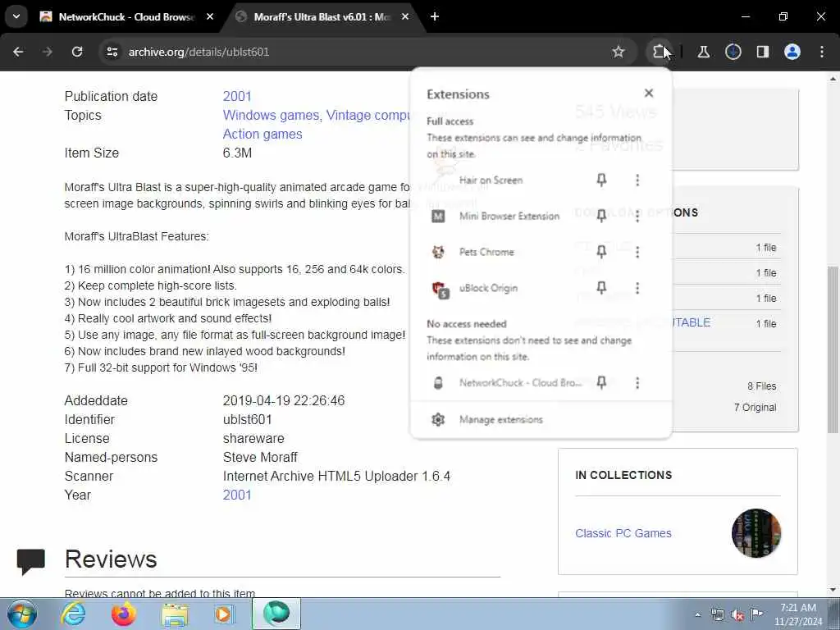Go back to the previous page
This screenshot has width=840, height=630.
click(x=18, y=52)
